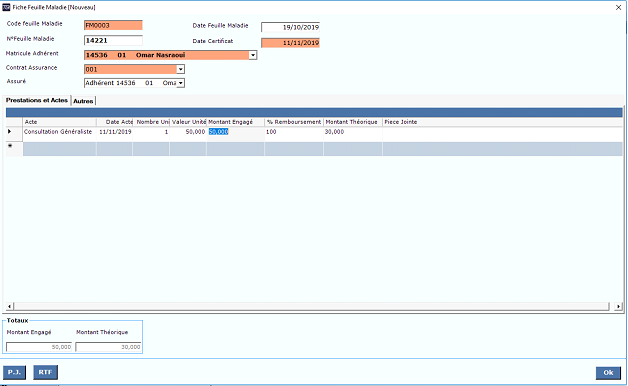Image resolution: width=628 pixels, height=386 pixels.
Task: Open the Matricule Adhérent dropdown
Action: pos(253,55)
